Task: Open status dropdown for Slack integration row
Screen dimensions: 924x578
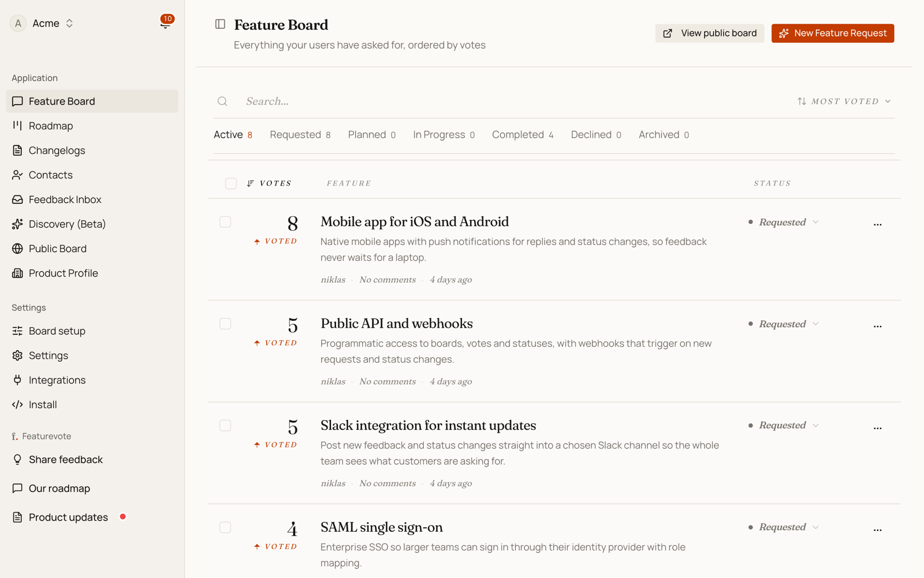Action: pyautogui.click(x=784, y=425)
